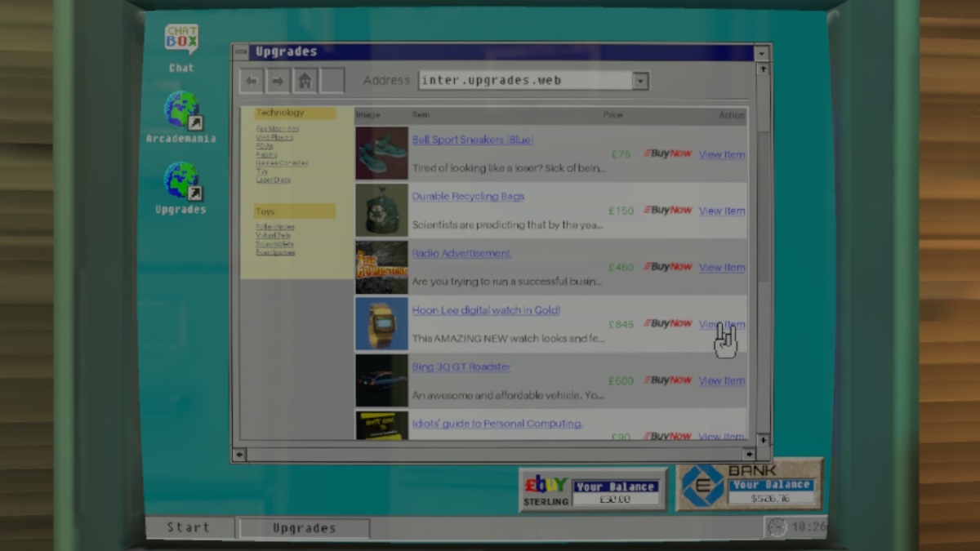Select the Upgrades taskbar window button
980x551 pixels.
(304, 528)
